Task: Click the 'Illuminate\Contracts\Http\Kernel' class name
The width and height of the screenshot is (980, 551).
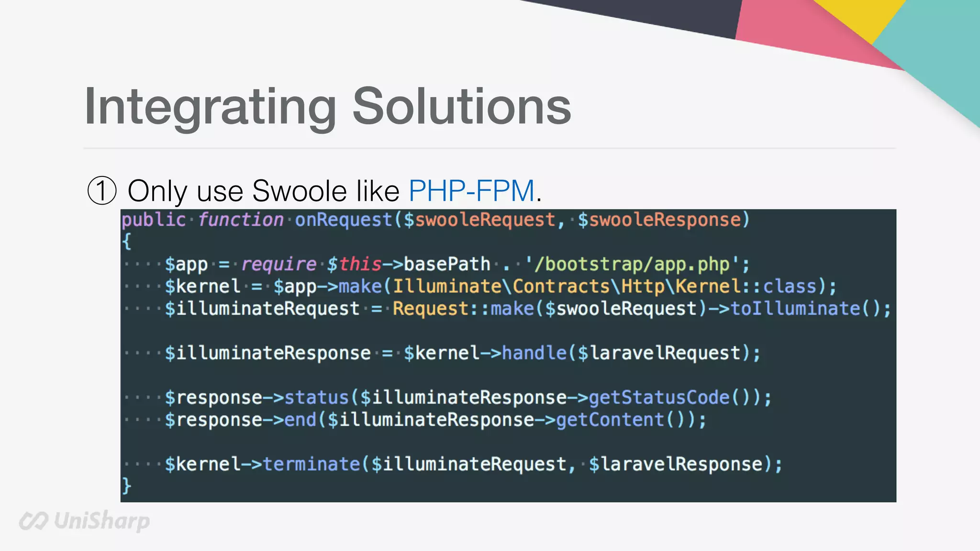Action: coord(567,287)
